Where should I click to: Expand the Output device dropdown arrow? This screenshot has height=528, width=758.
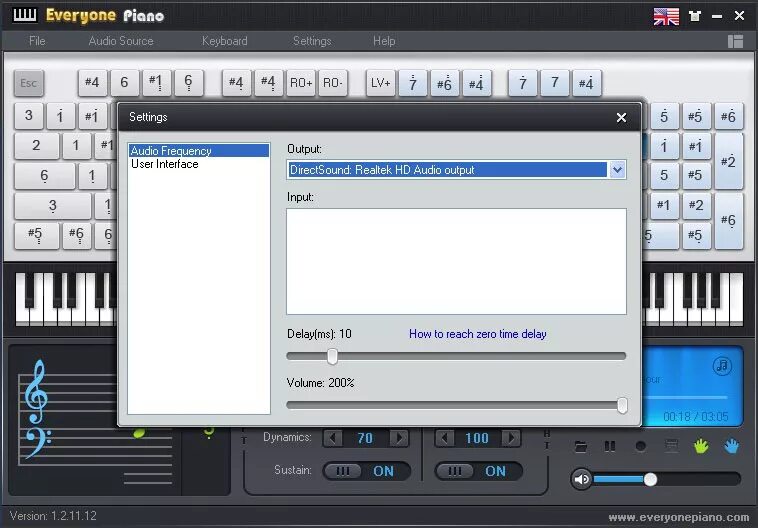click(617, 170)
